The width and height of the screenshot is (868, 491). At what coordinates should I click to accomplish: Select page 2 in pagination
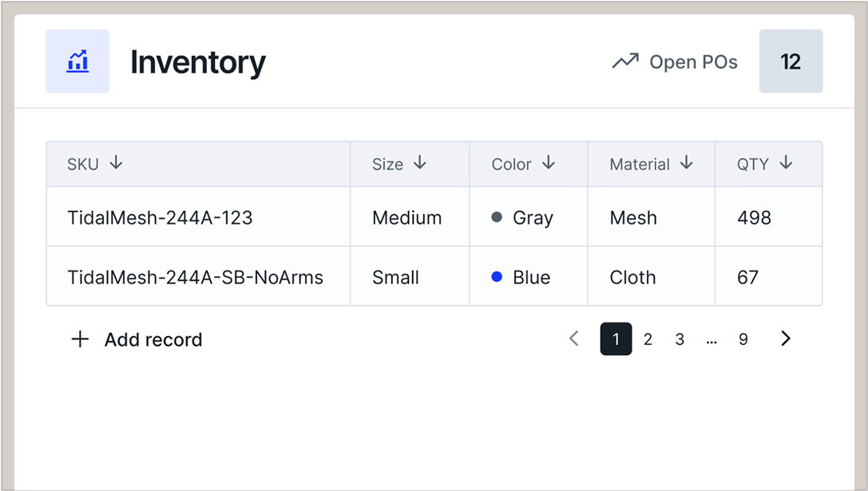tap(648, 339)
